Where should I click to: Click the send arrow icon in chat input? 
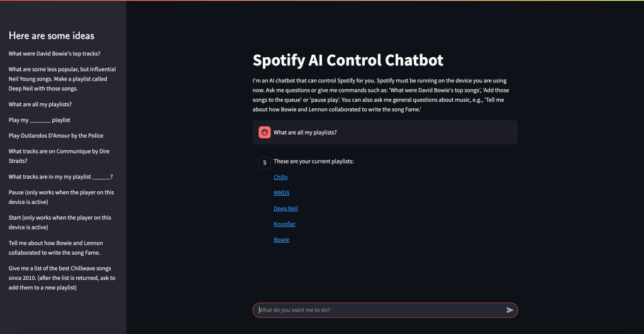(x=509, y=310)
